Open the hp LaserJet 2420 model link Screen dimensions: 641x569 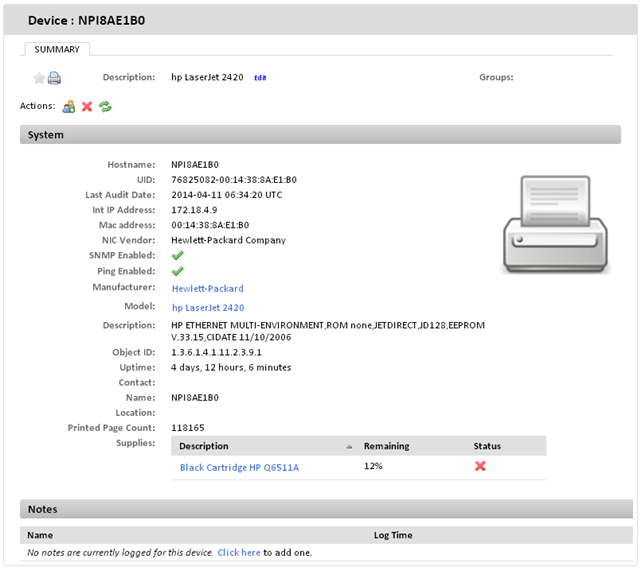(208, 308)
